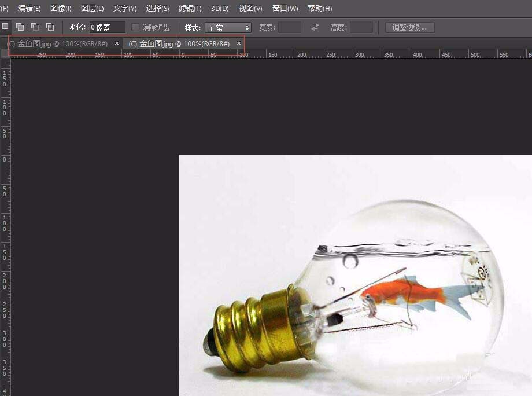This screenshot has width=532, height=396.
Task: Click the 高度 height input field
Action: [361, 27]
